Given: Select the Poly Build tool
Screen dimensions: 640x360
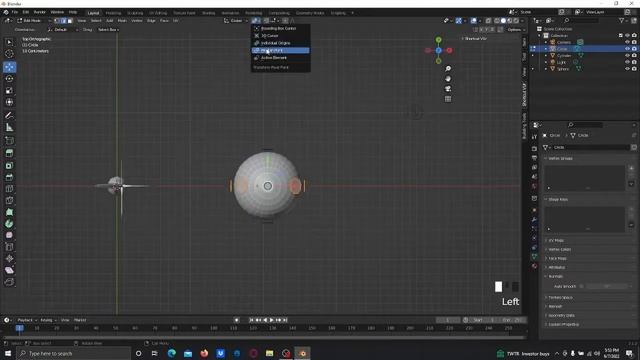Looking at the screenshot, I should (x=9, y=212).
